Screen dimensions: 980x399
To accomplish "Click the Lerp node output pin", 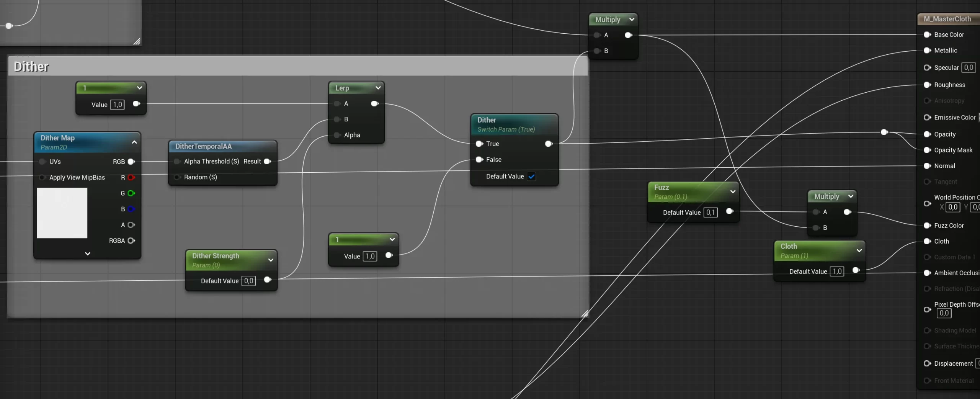I will 375,103.
